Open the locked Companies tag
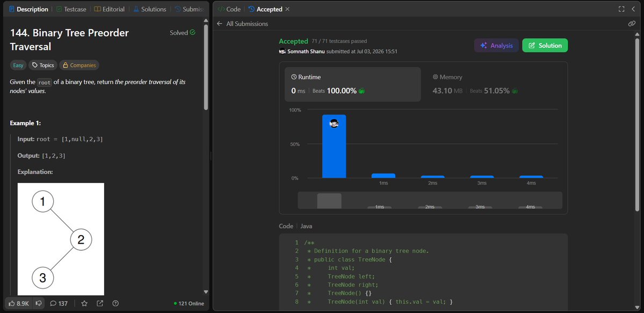Image resolution: width=644 pixels, height=313 pixels. pyautogui.click(x=79, y=65)
